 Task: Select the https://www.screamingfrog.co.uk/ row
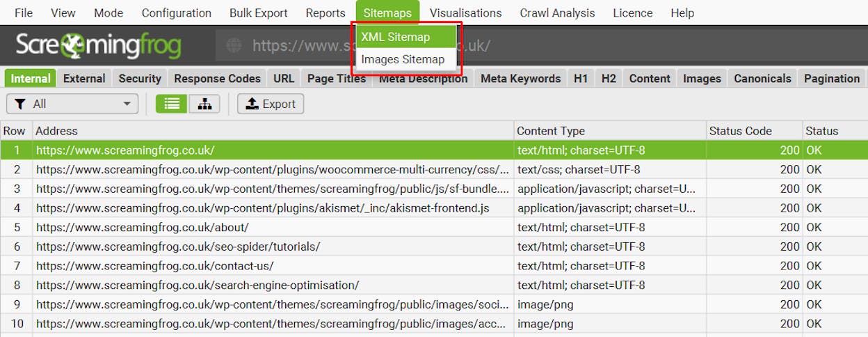pos(434,150)
